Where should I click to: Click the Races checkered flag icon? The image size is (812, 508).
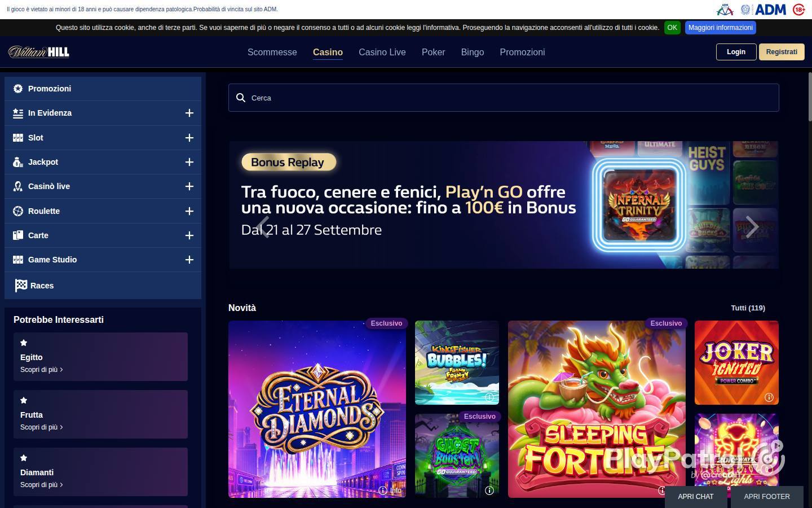pos(21,286)
